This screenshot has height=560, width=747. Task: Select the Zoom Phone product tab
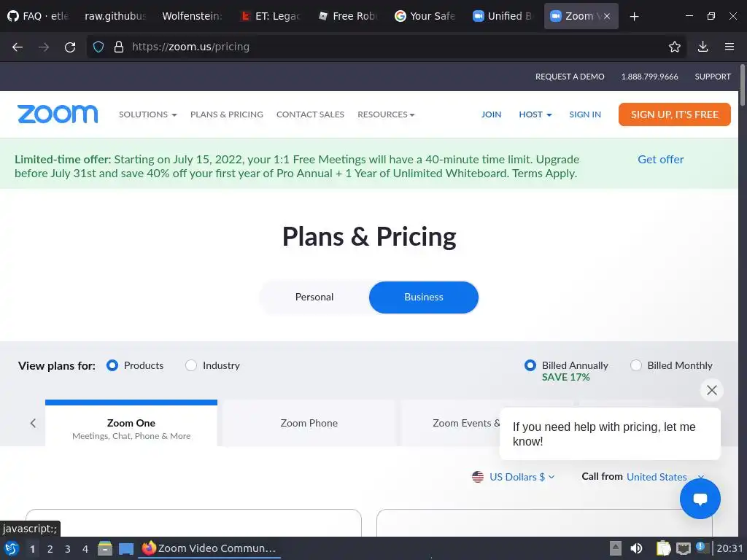309,424
